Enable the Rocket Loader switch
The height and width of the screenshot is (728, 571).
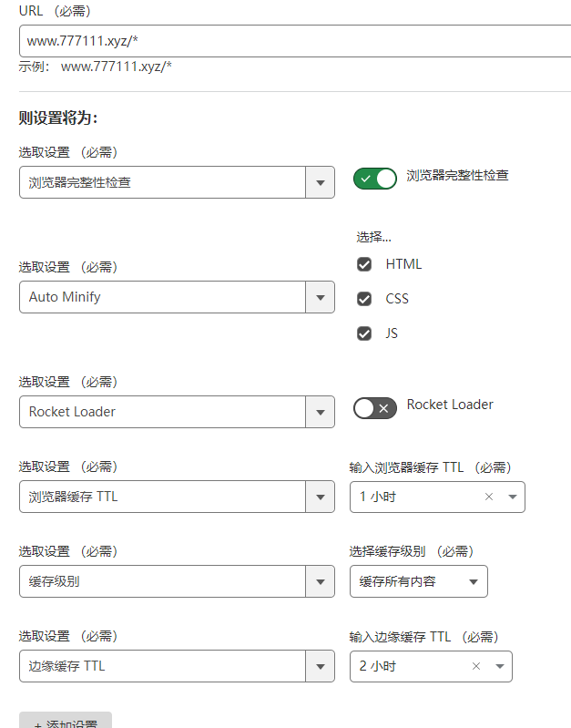coord(375,408)
